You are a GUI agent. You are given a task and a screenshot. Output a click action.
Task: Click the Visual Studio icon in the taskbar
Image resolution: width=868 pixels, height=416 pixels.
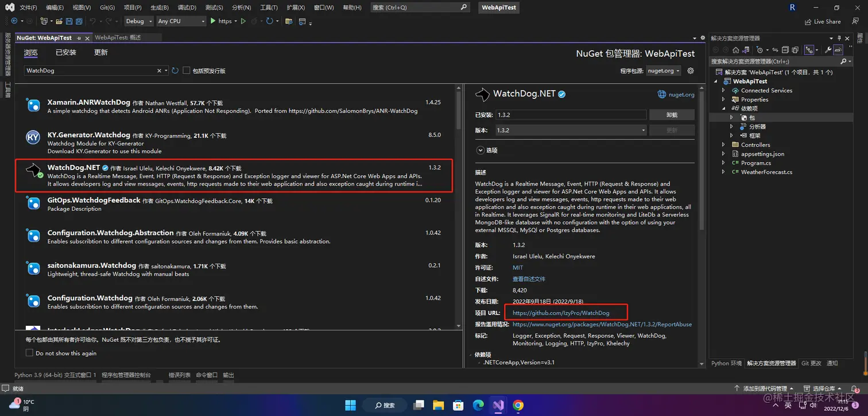coord(498,405)
